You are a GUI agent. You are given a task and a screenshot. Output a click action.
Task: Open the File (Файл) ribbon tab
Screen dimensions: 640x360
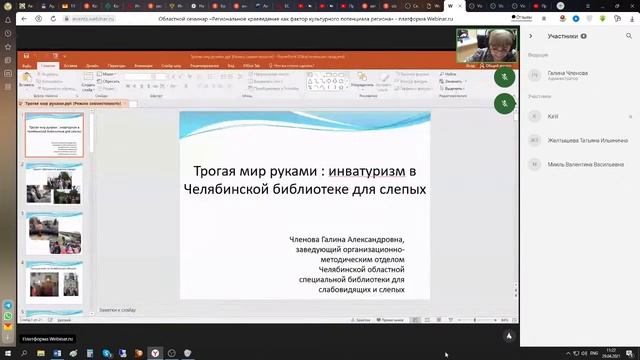pyautogui.click(x=27, y=66)
